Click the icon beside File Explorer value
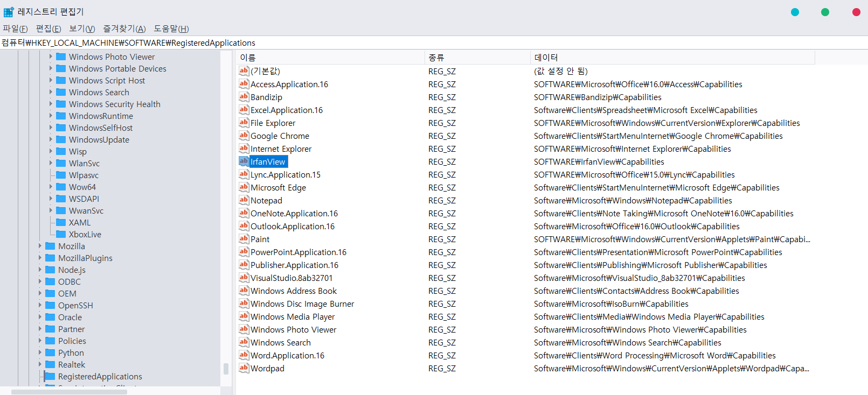The image size is (868, 395). 244,123
